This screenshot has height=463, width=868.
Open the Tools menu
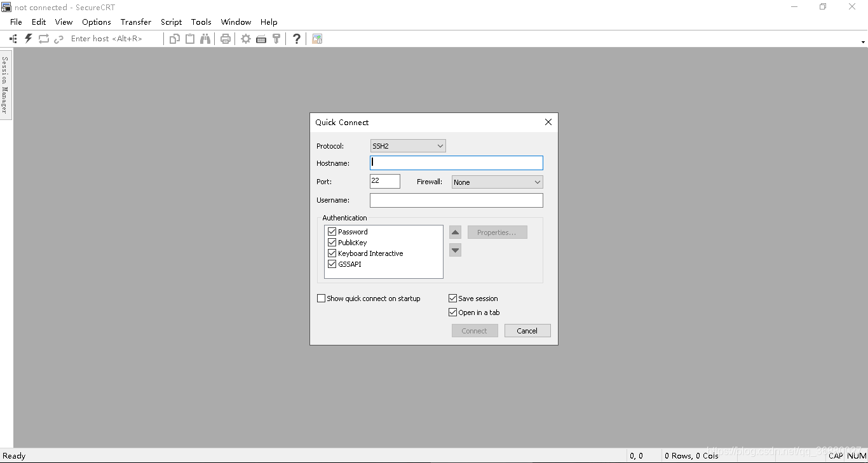click(x=201, y=22)
